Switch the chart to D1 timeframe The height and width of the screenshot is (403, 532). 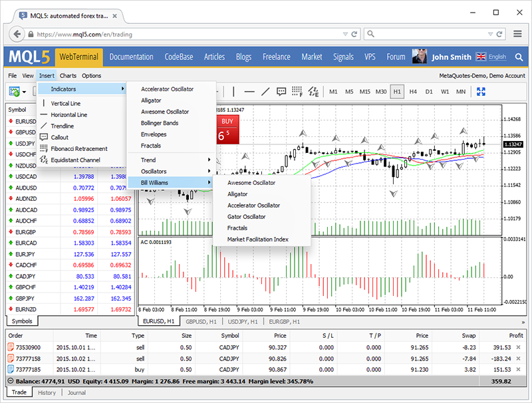point(429,92)
